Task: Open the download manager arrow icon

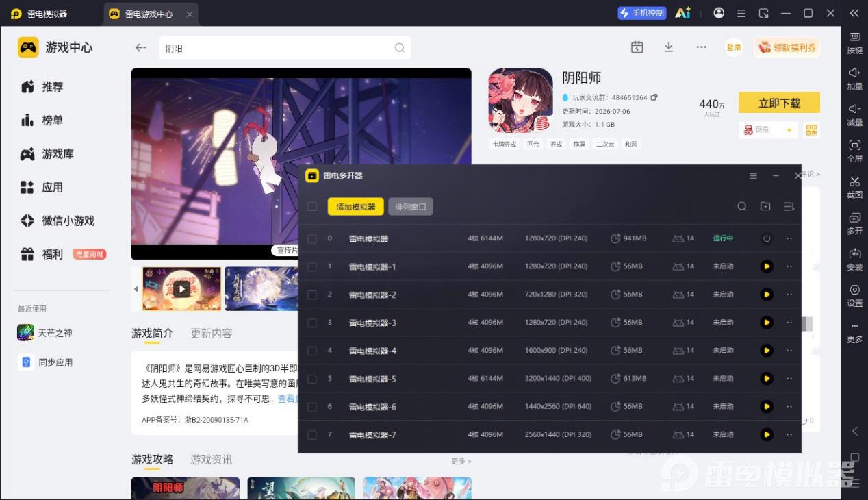Action: point(669,47)
